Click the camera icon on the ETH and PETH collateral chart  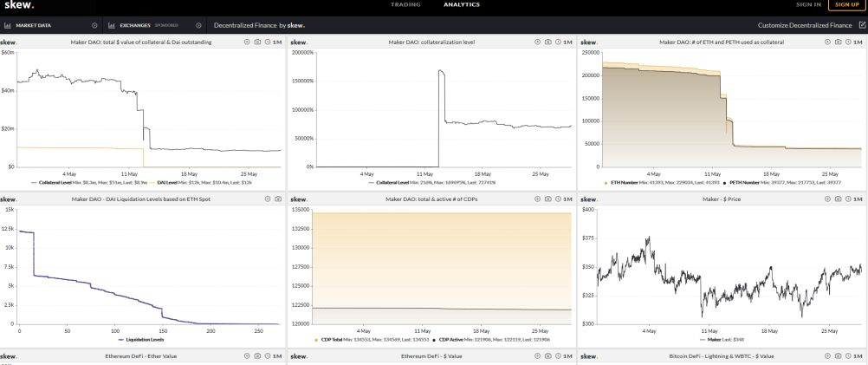[x=838, y=42]
